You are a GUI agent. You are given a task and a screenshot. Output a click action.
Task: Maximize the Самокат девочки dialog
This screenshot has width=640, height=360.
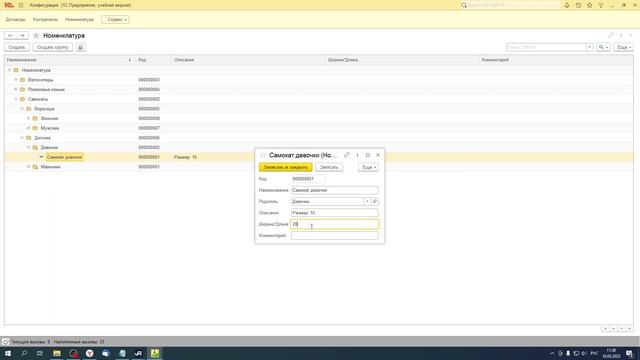(368, 155)
